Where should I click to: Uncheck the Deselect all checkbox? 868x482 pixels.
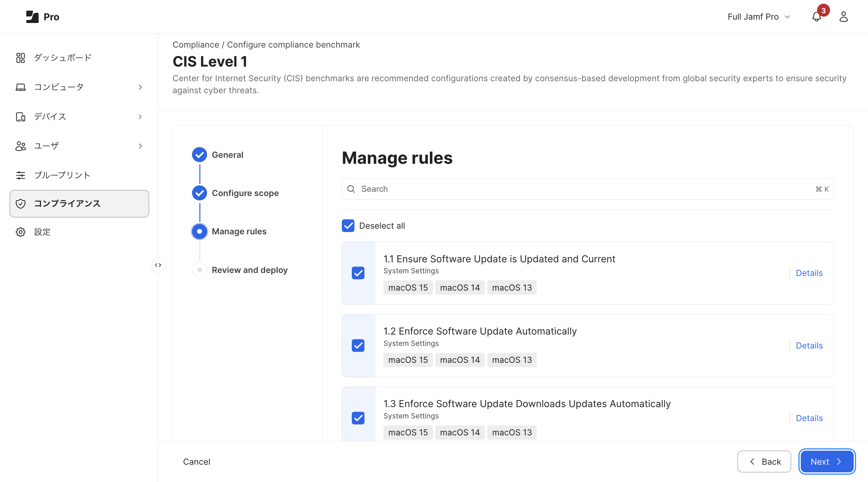click(348, 226)
